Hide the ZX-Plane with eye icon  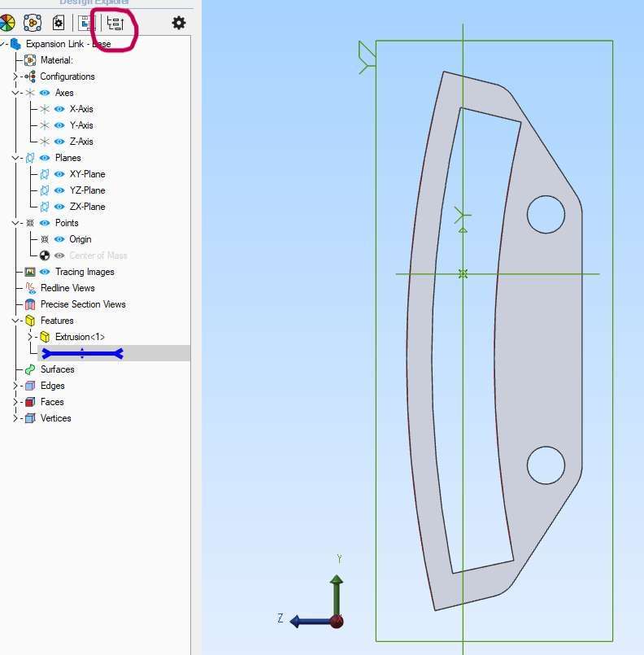click(x=59, y=207)
